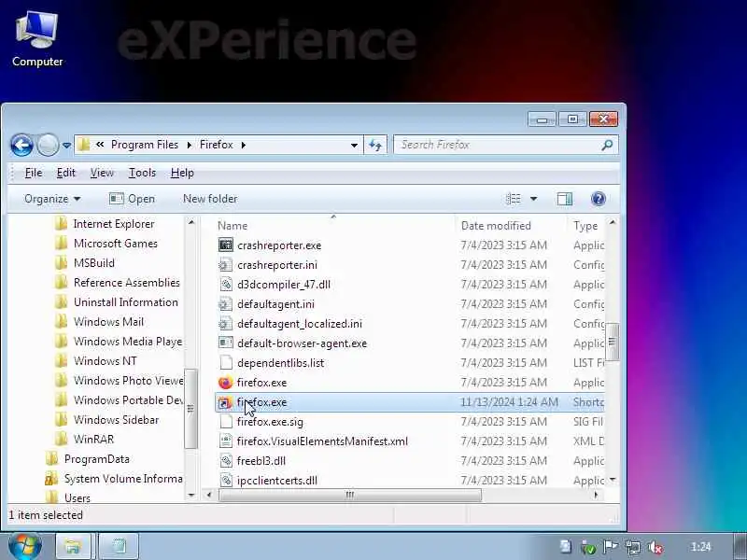Click the Program Files breadcrumb
The height and width of the screenshot is (560, 747).
(145, 145)
